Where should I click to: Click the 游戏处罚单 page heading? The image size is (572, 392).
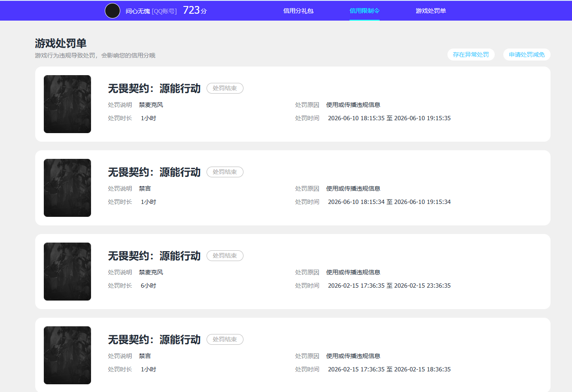point(61,43)
